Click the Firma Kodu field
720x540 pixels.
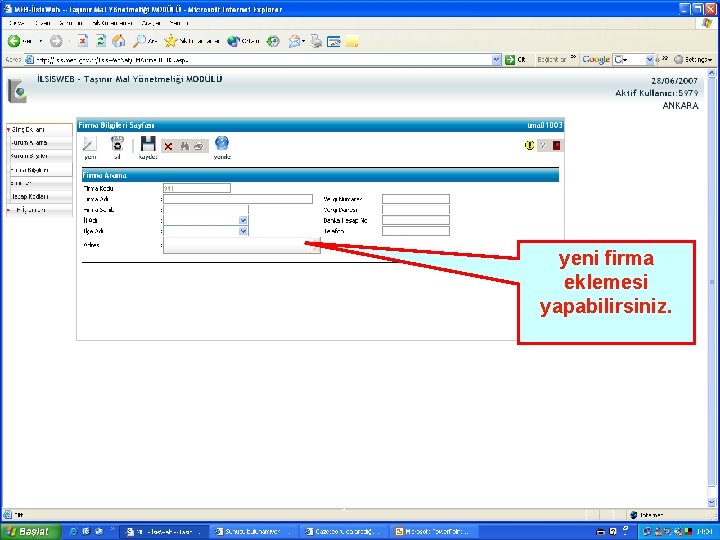point(197,188)
